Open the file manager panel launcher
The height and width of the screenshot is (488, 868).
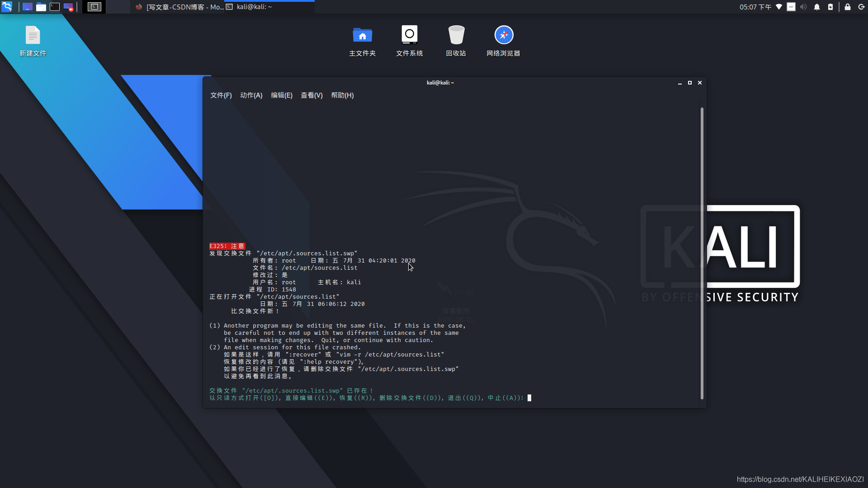tap(41, 7)
